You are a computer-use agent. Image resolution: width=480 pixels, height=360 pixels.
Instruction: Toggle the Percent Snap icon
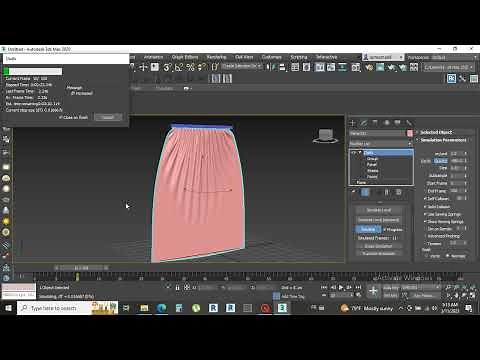190,67
